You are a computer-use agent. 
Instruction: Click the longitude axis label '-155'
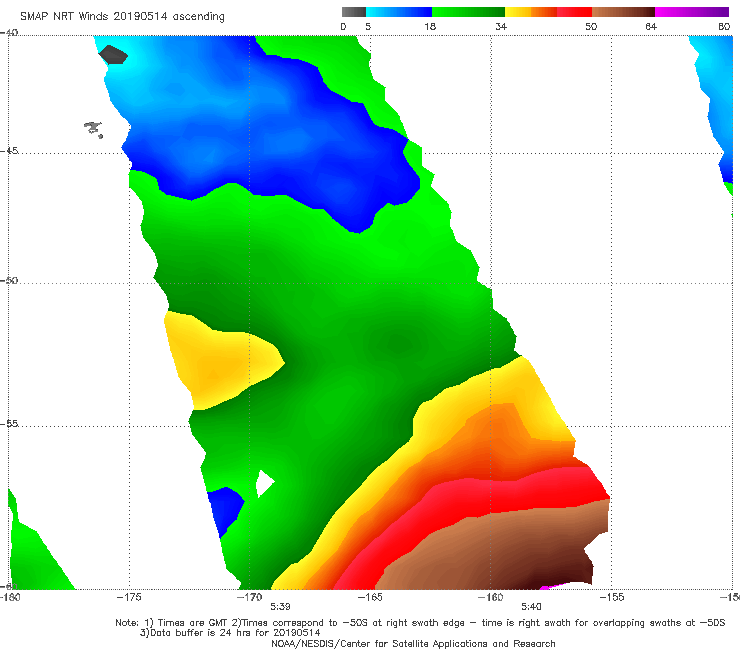tap(612, 597)
